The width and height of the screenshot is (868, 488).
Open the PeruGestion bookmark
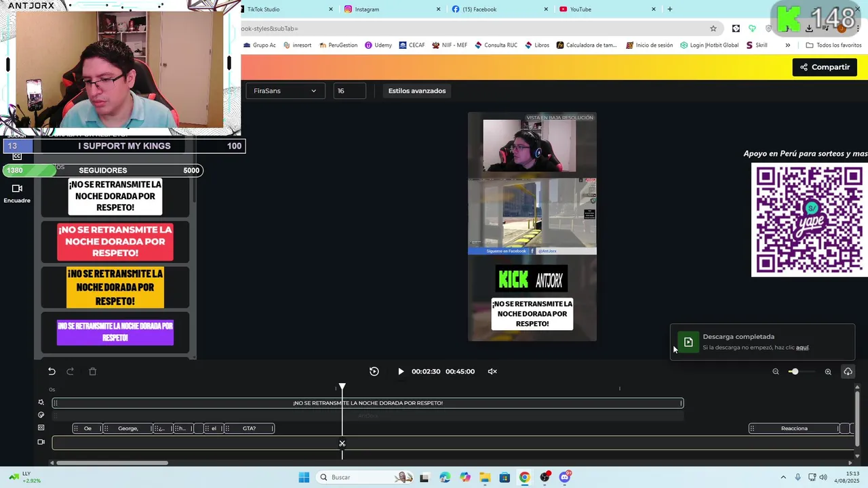(338, 45)
